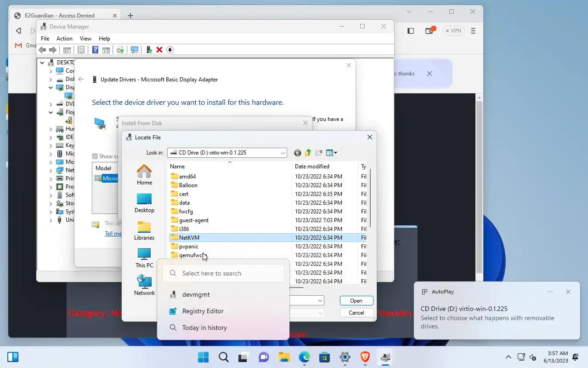Image resolution: width=588 pixels, height=368 pixels.
Task: Go up one level in Locate File
Action: coord(308,153)
